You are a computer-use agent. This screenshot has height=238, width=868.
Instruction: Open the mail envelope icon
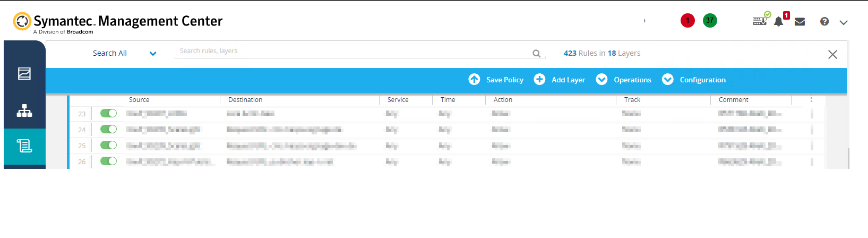point(800,22)
